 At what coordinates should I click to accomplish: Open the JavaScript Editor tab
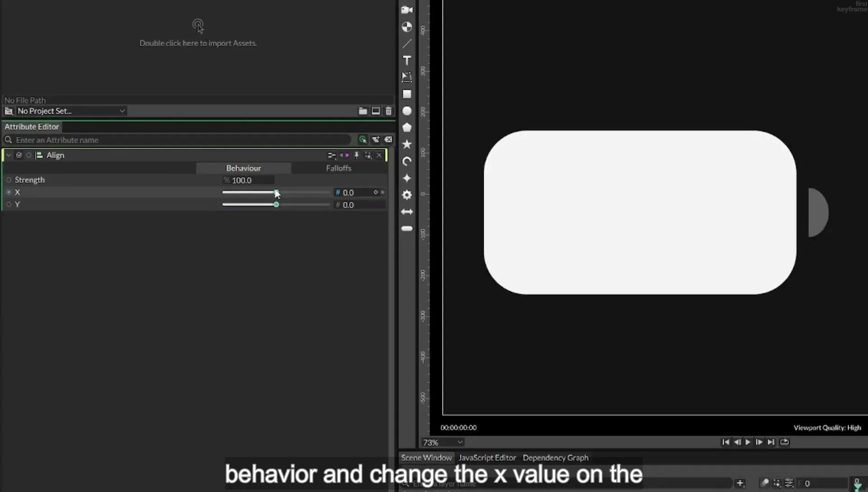(487, 458)
